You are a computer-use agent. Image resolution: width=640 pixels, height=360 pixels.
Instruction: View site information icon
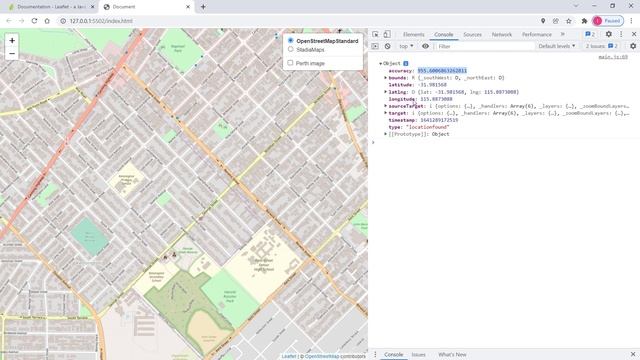(x=63, y=21)
